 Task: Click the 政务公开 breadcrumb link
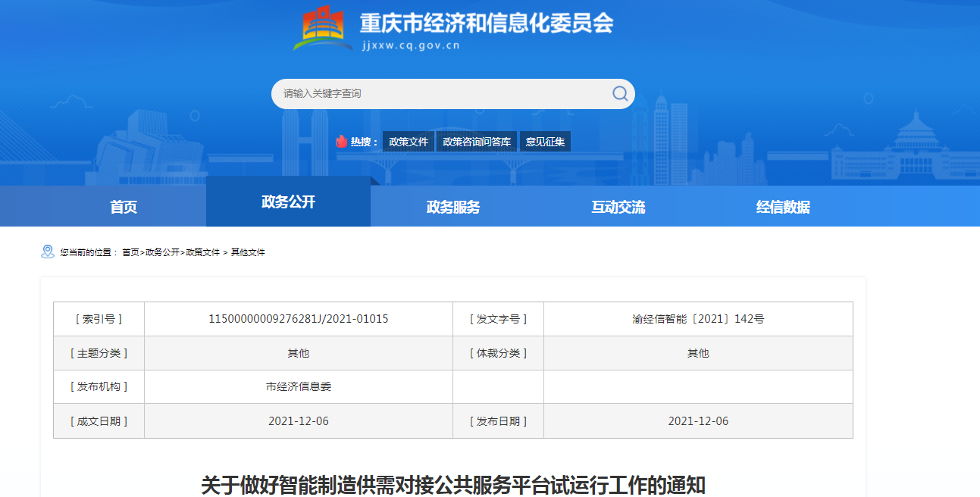point(162,252)
